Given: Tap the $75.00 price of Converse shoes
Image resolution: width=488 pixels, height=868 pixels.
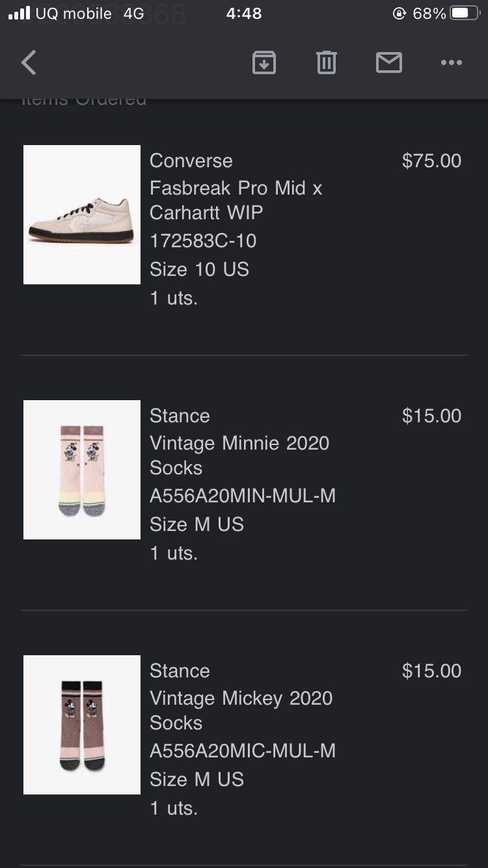Looking at the screenshot, I should tap(431, 161).
